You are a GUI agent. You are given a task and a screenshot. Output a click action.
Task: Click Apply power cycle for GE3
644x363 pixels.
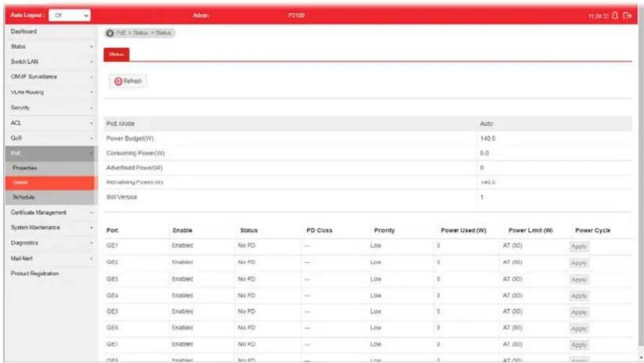578,279
